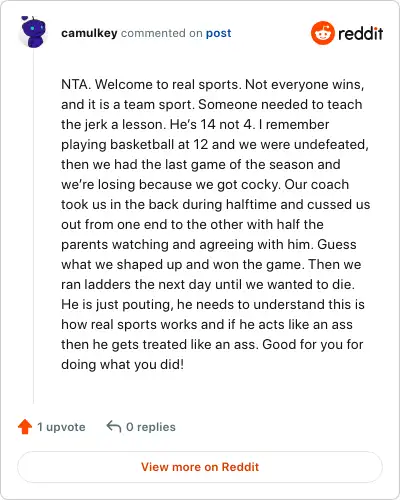
Task: Click 'View more on Reddit' button
Action: click(200, 467)
